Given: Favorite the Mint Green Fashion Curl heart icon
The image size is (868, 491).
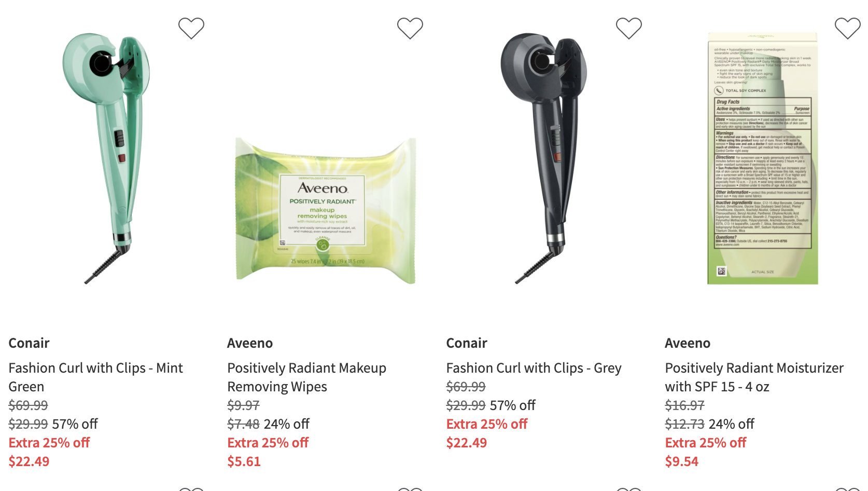Looking at the screenshot, I should (x=191, y=28).
